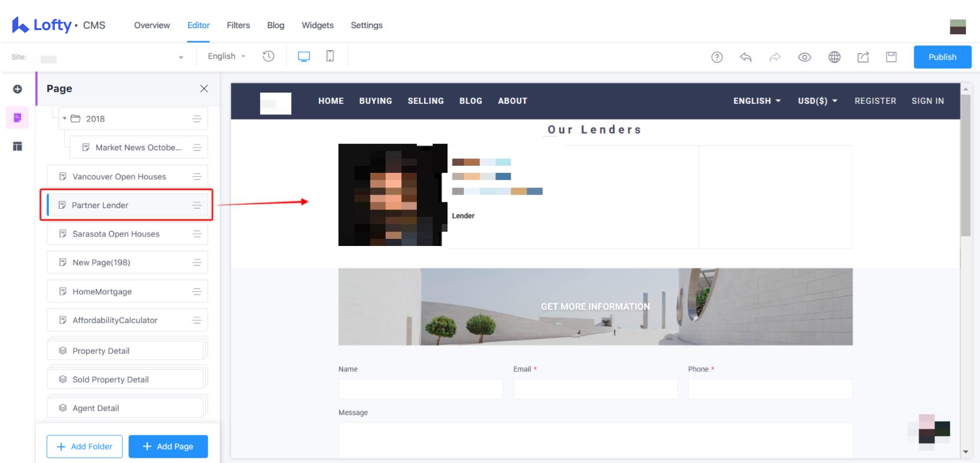Open the add block plus icon

coord(18,89)
